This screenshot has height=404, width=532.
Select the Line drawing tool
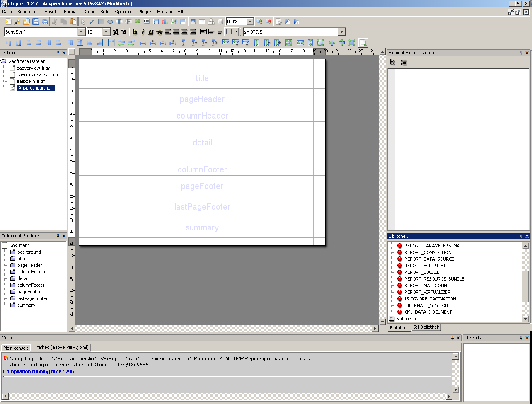pos(92,22)
